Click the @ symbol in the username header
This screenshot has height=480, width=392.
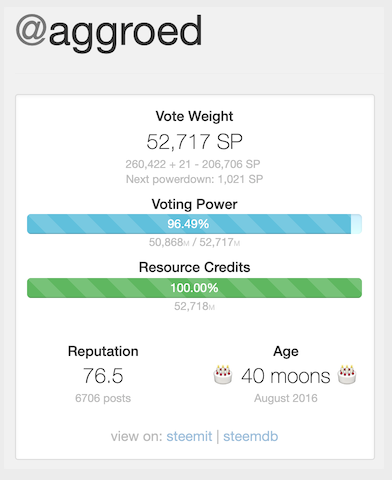click(31, 30)
